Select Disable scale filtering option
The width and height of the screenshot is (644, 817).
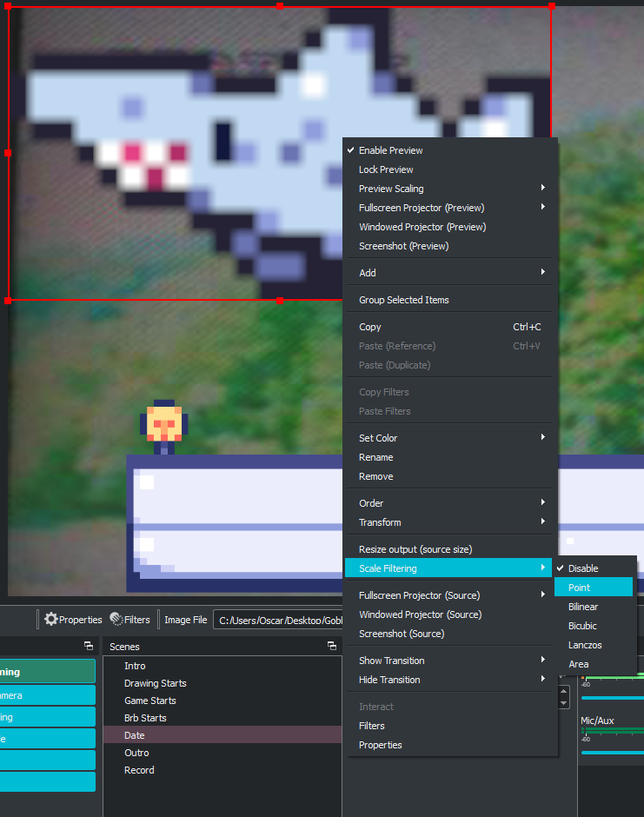[594, 568]
